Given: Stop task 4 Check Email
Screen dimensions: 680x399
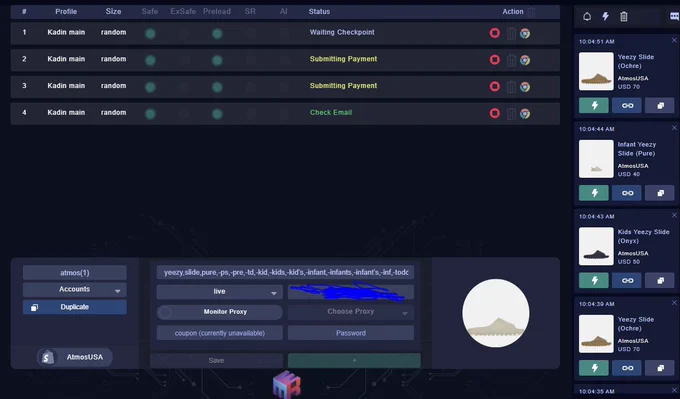Looking at the screenshot, I should click(x=494, y=113).
